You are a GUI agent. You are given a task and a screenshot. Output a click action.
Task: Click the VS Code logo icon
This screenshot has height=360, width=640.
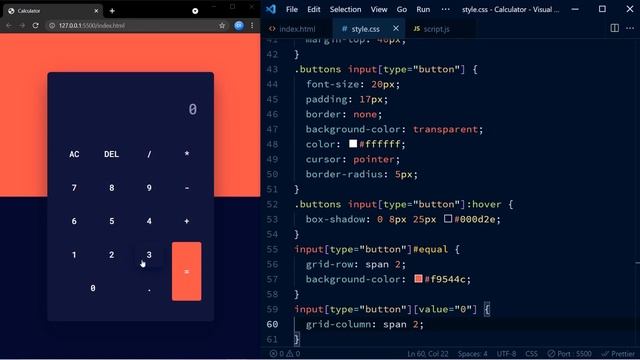click(271, 9)
